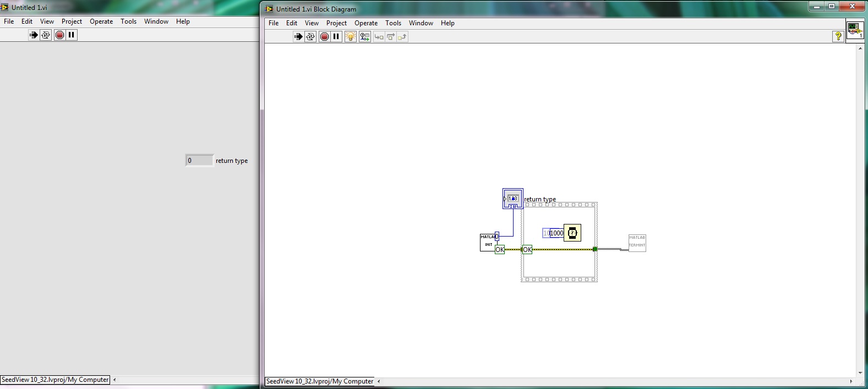Select the return type I32 indicator terminal
This screenshot has height=389, width=868.
coord(513,199)
